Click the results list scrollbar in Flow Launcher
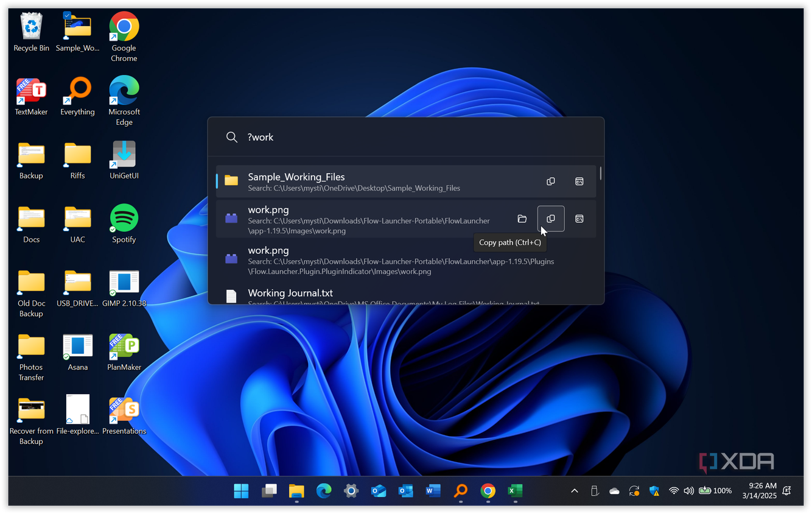The width and height of the screenshot is (812, 514). tap(601, 173)
